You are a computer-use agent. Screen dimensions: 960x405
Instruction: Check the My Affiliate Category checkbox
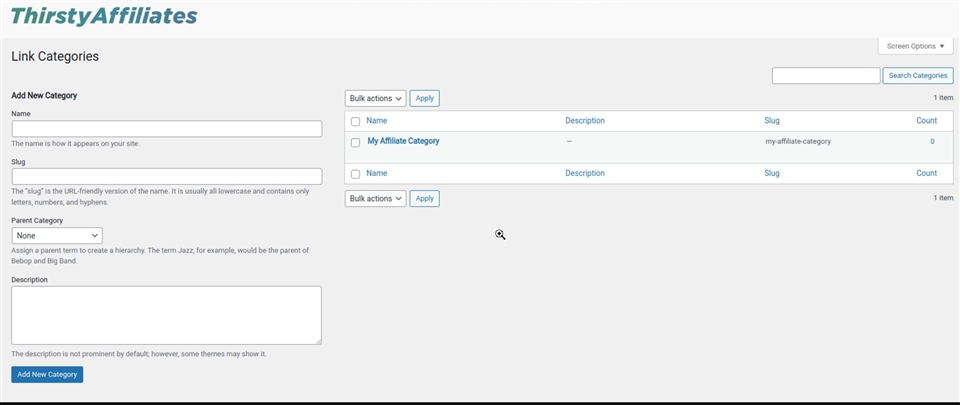(x=355, y=142)
